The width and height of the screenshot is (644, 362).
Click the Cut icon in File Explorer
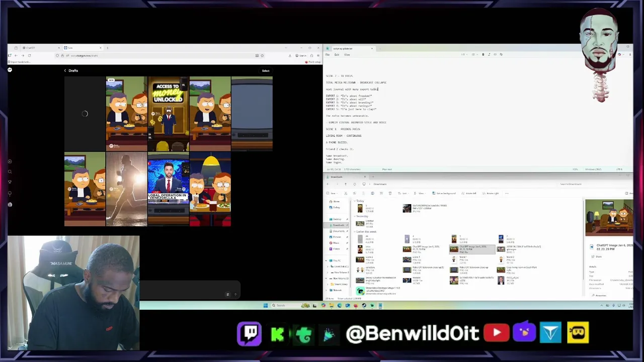[346, 193]
